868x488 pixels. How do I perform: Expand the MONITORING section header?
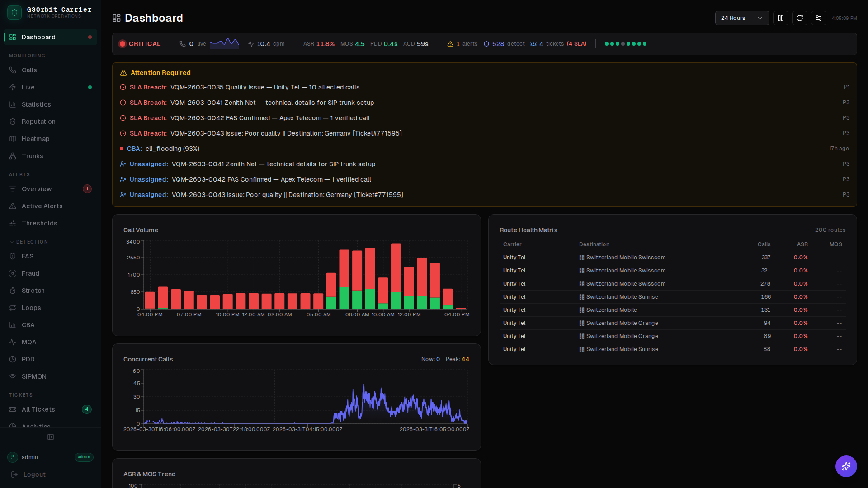pos(27,56)
